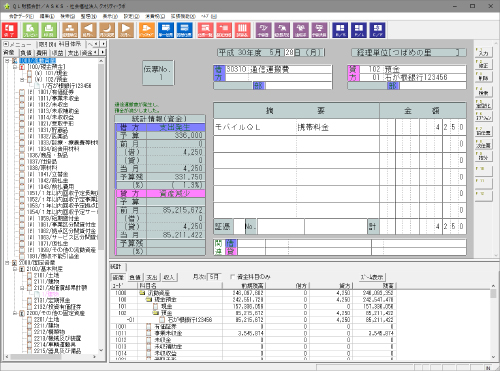Click the credit account field 102 預金

pos(413,69)
